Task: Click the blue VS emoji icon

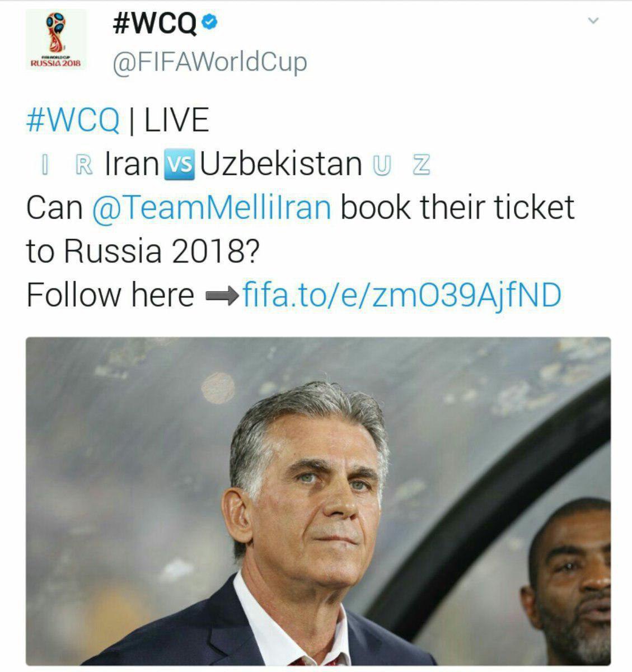Action: [180, 164]
